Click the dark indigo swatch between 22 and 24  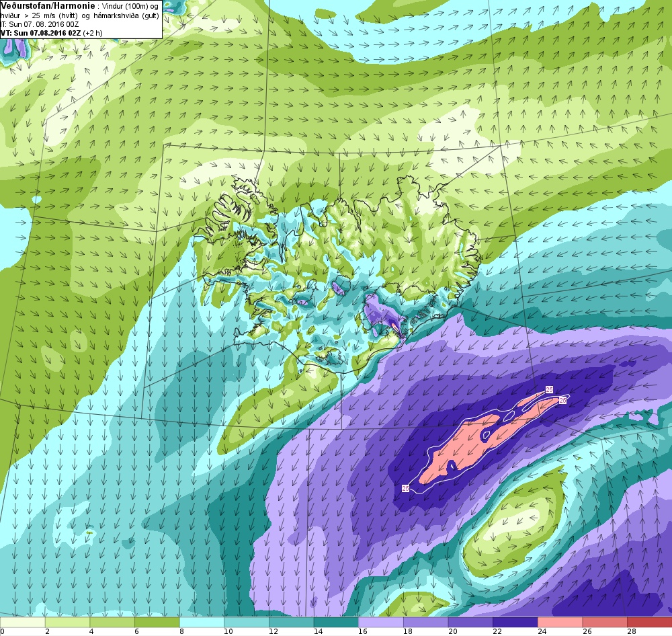point(515,623)
